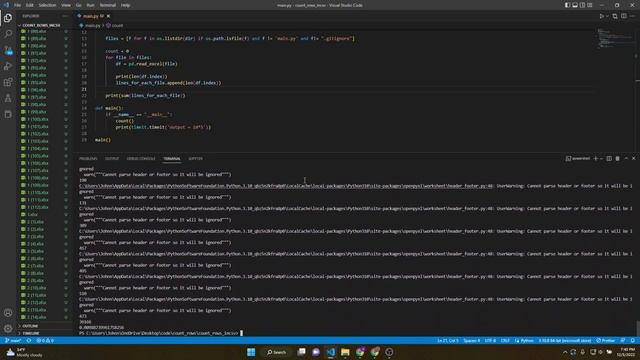This screenshot has height=360, width=640.
Task: Open the Source Control view
Action: click(x=8, y=50)
